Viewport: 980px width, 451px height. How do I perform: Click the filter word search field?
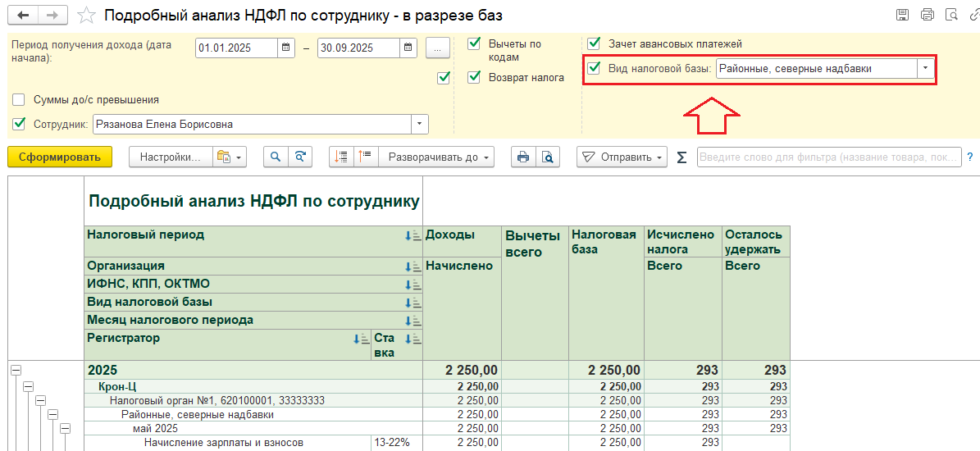pyautogui.click(x=828, y=157)
